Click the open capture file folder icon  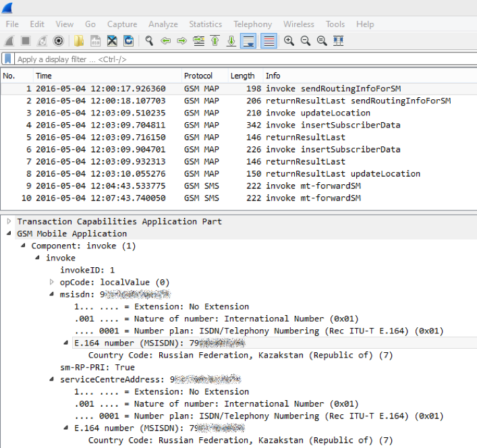coord(79,40)
